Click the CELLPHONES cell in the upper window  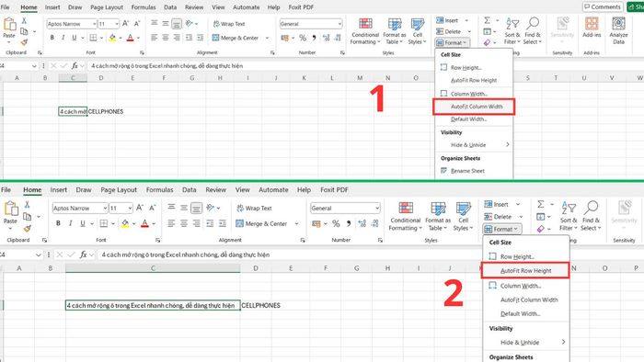pyautogui.click(x=106, y=111)
